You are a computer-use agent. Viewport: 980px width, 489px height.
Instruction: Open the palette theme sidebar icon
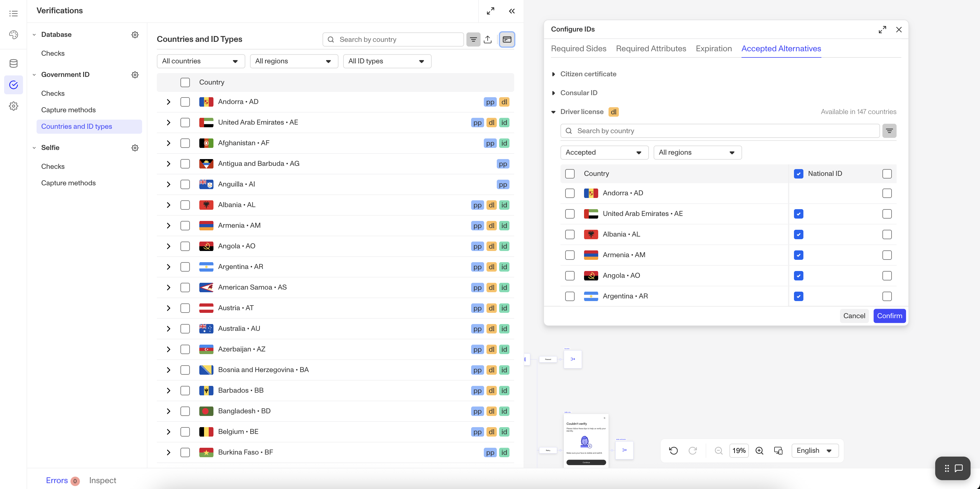coord(13,35)
